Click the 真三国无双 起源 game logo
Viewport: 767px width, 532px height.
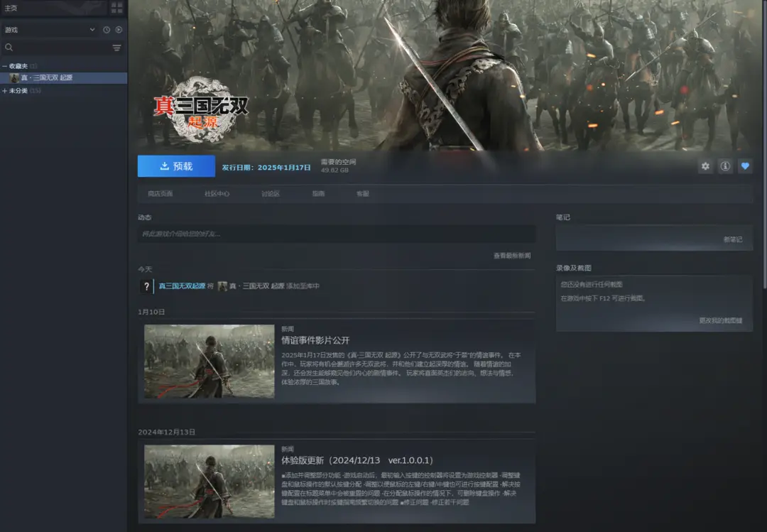tap(201, 110)
